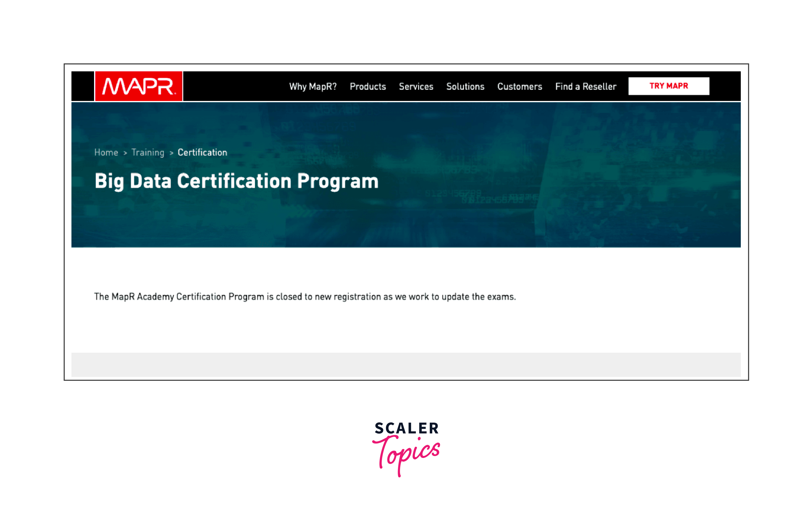Click the Certification breadcrumb item

pyautogui.click(x=202, y=153)
